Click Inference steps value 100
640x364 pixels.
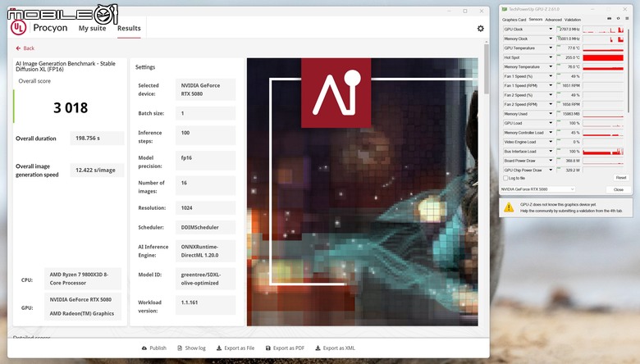[x=205, y=135]
